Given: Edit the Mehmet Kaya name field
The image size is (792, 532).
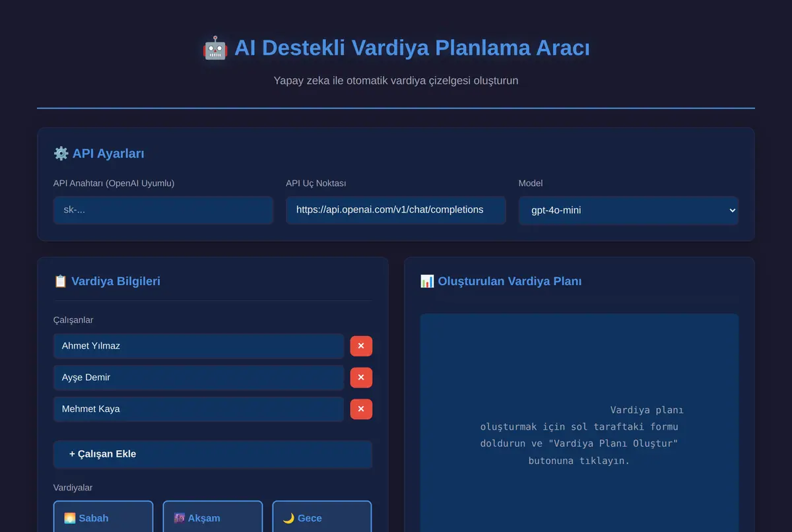Looking at the screenshot, I should point(199,409).
